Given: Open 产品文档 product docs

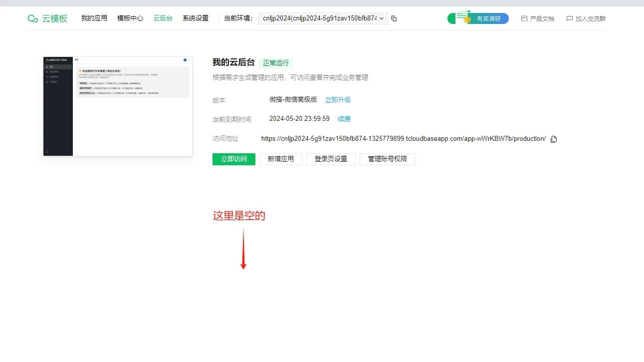Looking at the screenshot, I should coord(538,18).
